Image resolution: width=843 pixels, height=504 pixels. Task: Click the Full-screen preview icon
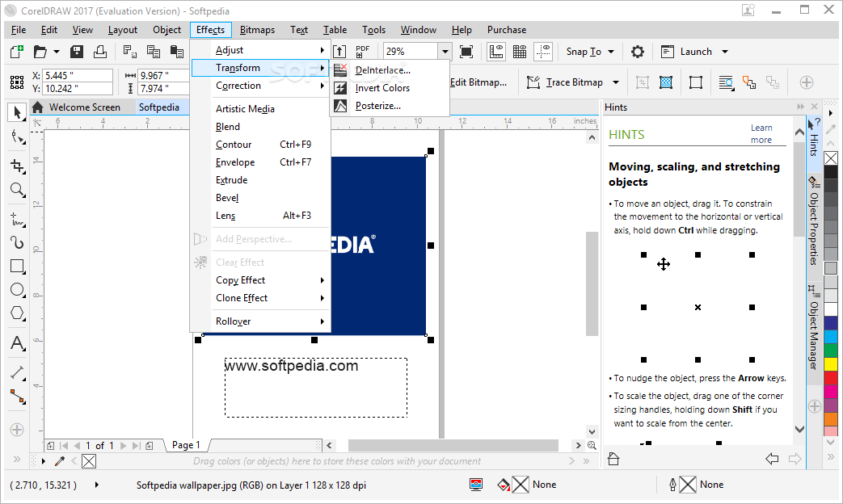(466, 52)
